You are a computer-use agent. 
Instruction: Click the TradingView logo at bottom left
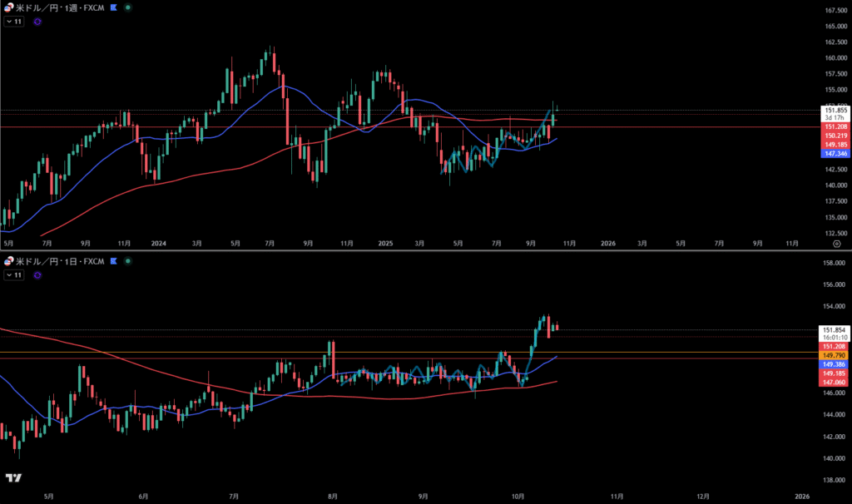[12, 477]
